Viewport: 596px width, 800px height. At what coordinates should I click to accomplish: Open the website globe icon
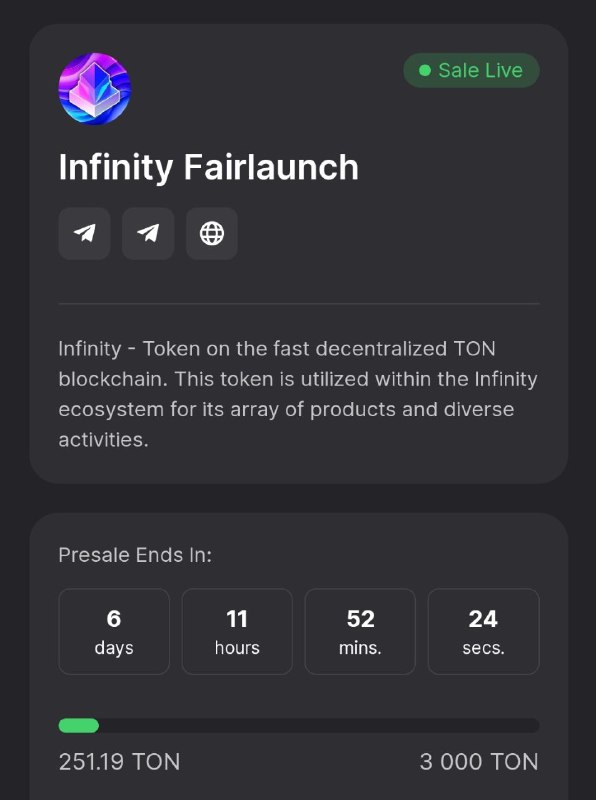pyautogui.click(x=212, y=234)
